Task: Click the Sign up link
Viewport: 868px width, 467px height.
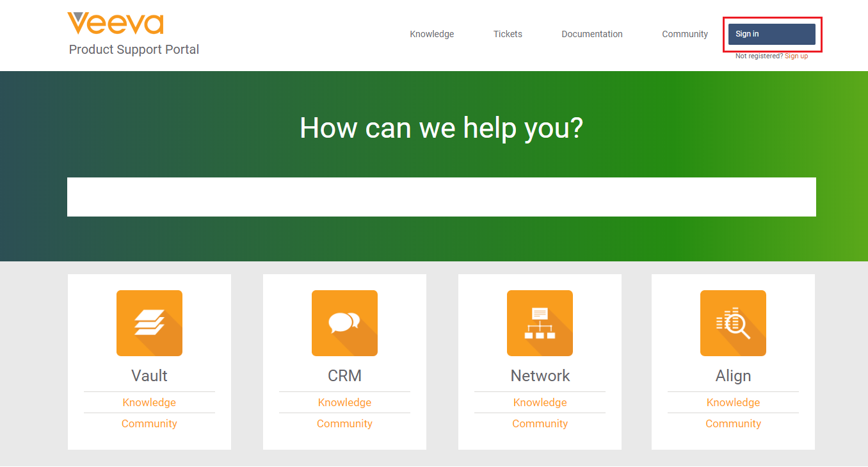Action: click(x=796, y=56)
